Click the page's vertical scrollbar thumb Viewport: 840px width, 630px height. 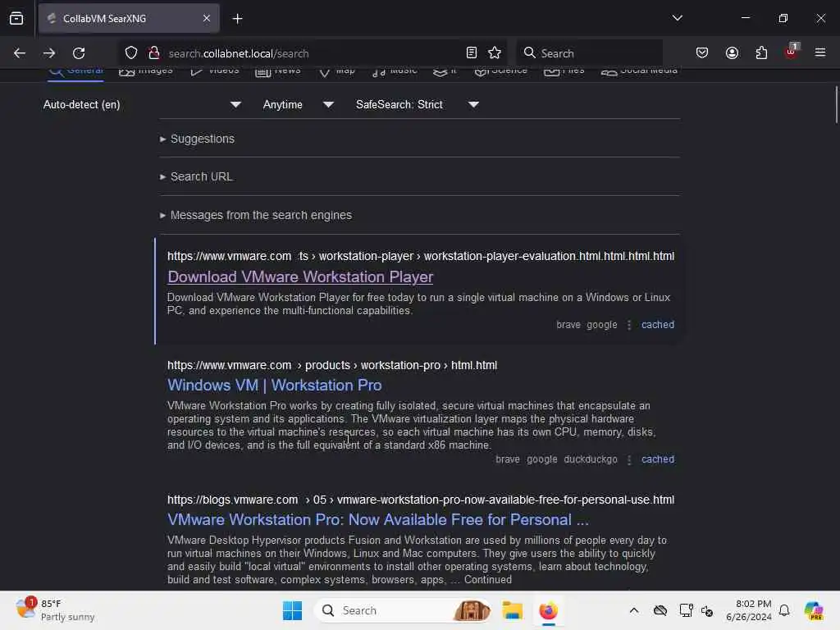836,104
